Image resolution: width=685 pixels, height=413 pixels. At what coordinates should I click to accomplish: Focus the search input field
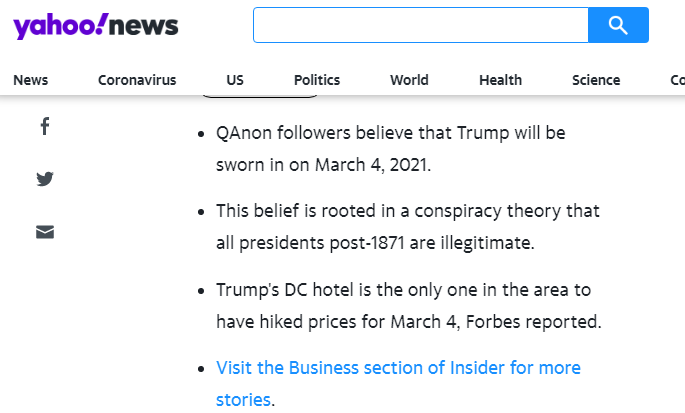point(420,25)
